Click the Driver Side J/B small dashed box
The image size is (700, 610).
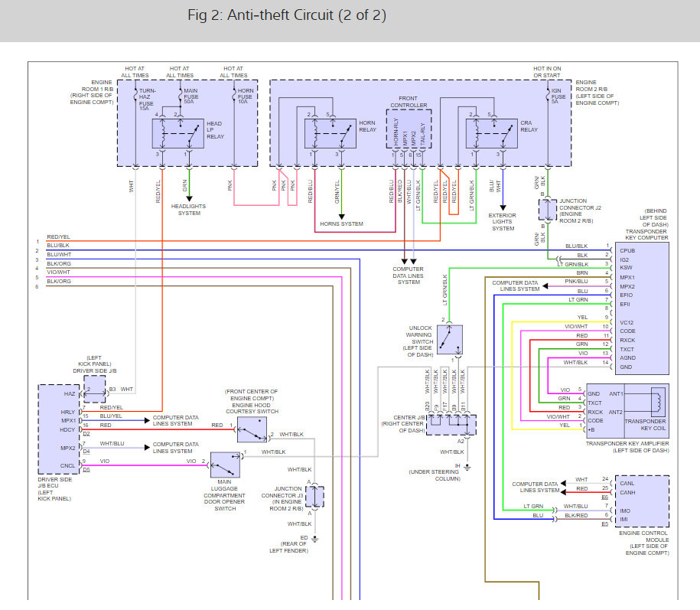point(95,389)
